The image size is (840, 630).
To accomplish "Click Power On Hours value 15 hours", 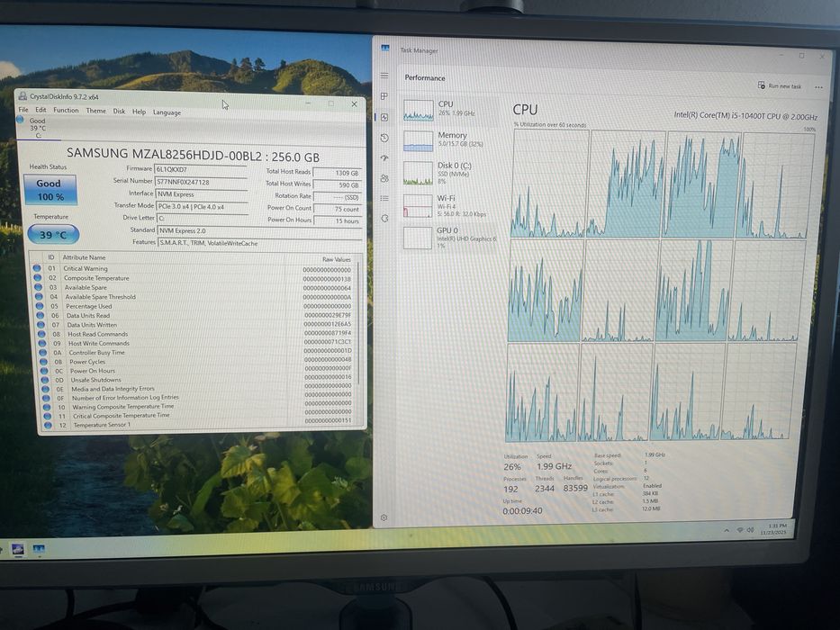I will 338,220.
